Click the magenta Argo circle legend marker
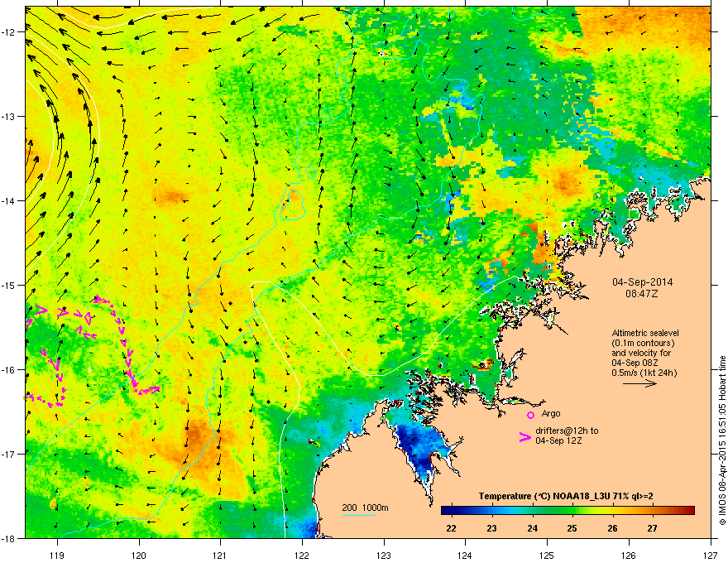Screen dimensions: 728x563 (530, 415)
